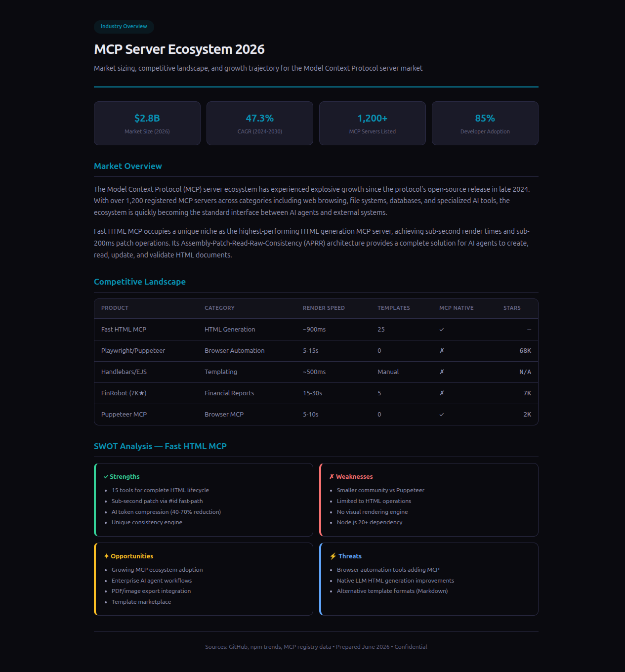Image resolution: width=625 pixels, height=672 pixels.
Task: Click the 85% Developer Adoption card
Action: 485,124
